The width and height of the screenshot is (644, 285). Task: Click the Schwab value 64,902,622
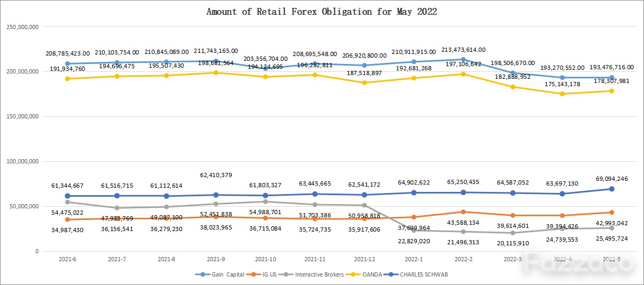[x=414, y=182]
